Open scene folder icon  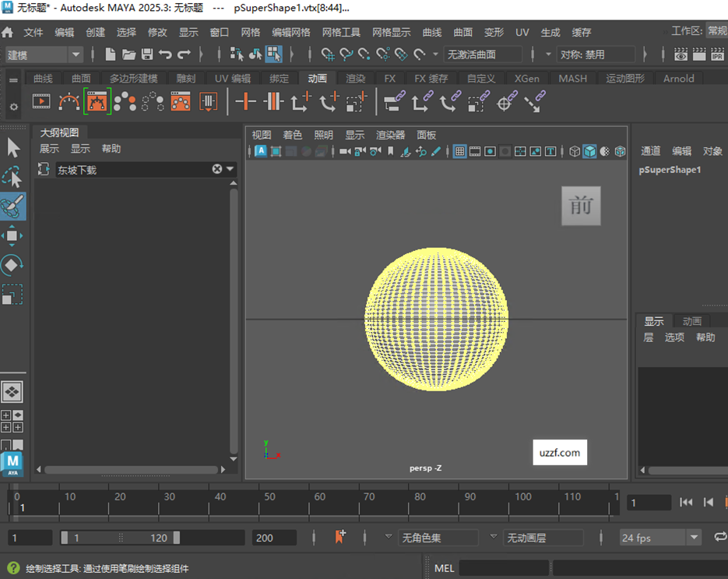point(128,55)
